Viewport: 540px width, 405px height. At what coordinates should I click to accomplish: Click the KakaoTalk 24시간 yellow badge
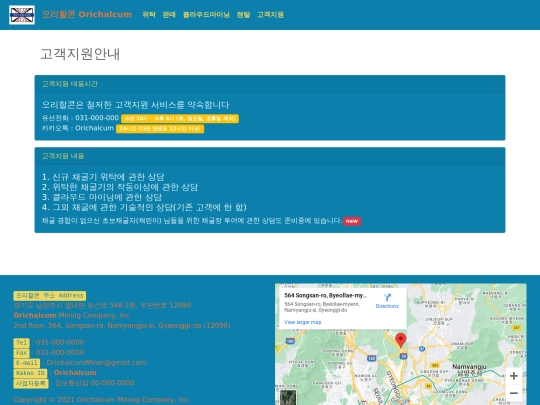[x=160, y=128]
